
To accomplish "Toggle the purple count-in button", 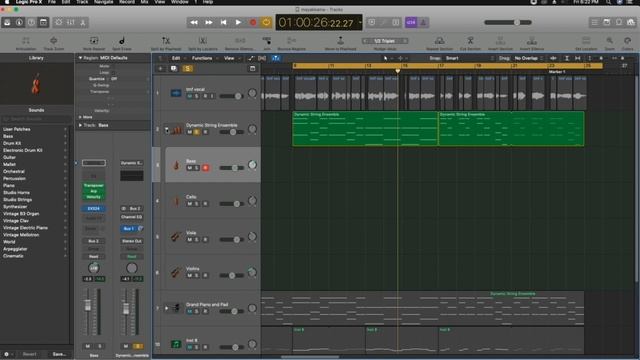I will pos(411,22).
